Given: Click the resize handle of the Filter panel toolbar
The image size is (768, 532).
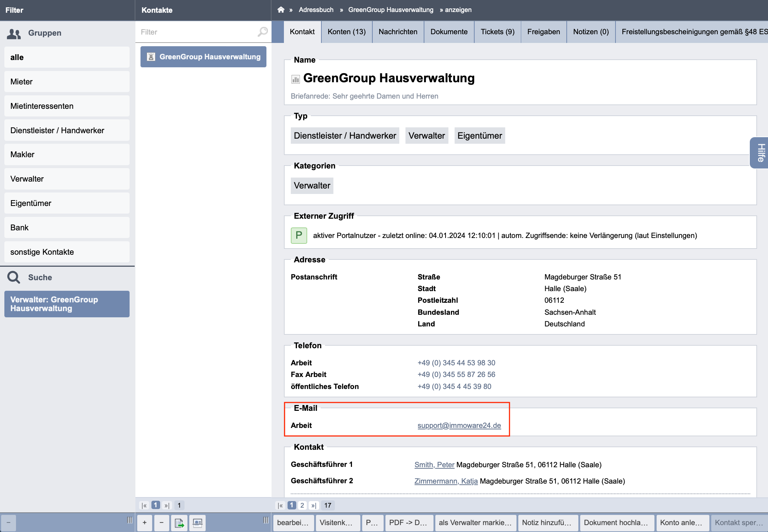Looking at the screenshot, I should [x=130, y=520].
